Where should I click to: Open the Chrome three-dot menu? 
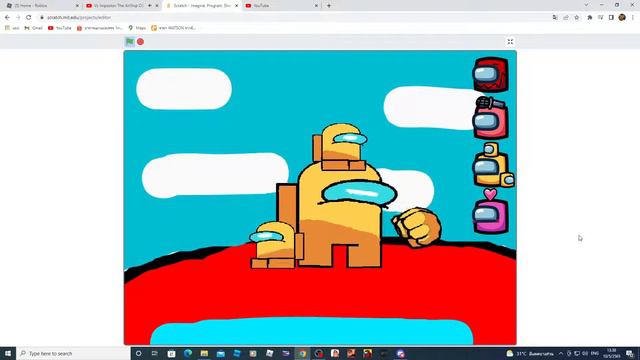click(x=633, y=18)
